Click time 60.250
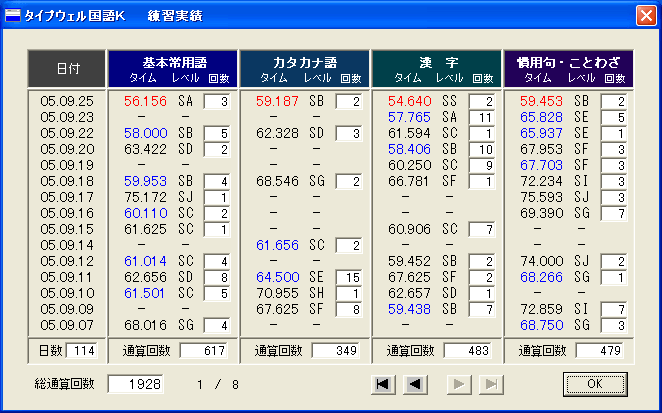 coord(410,166)
